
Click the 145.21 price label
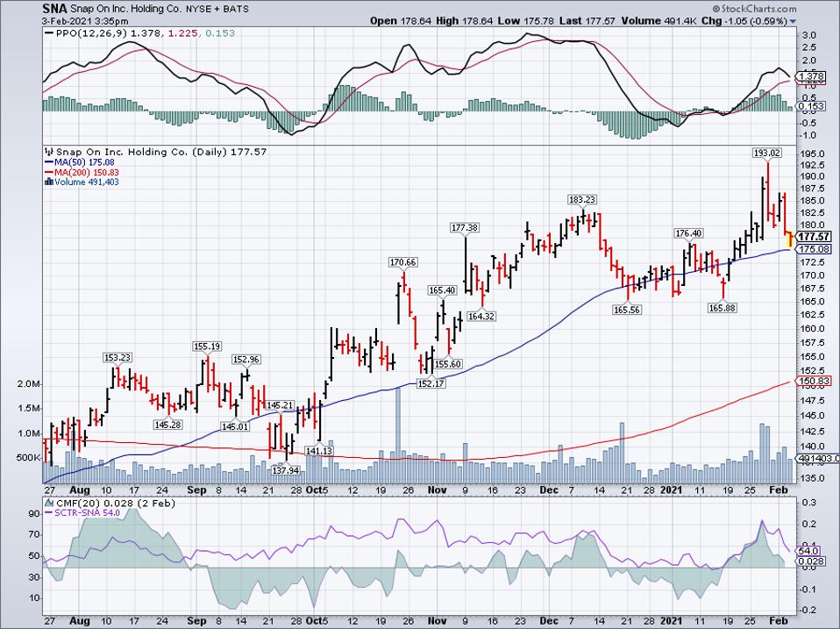280,406
